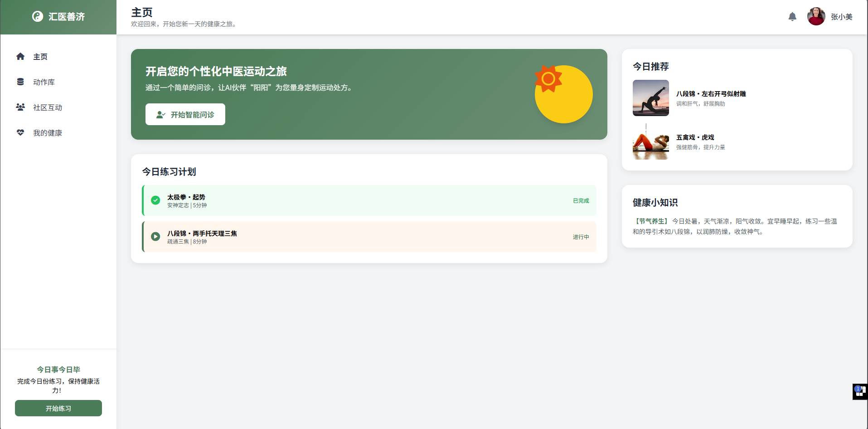Open 动作库 from the sidebar icon
868x429 pixels.
click(20, 82)
